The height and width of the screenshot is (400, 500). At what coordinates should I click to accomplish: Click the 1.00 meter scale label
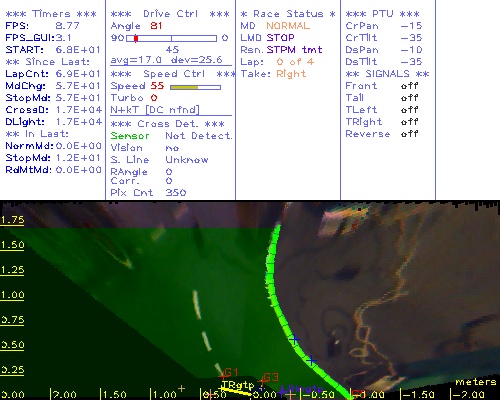tap(12, 295)
